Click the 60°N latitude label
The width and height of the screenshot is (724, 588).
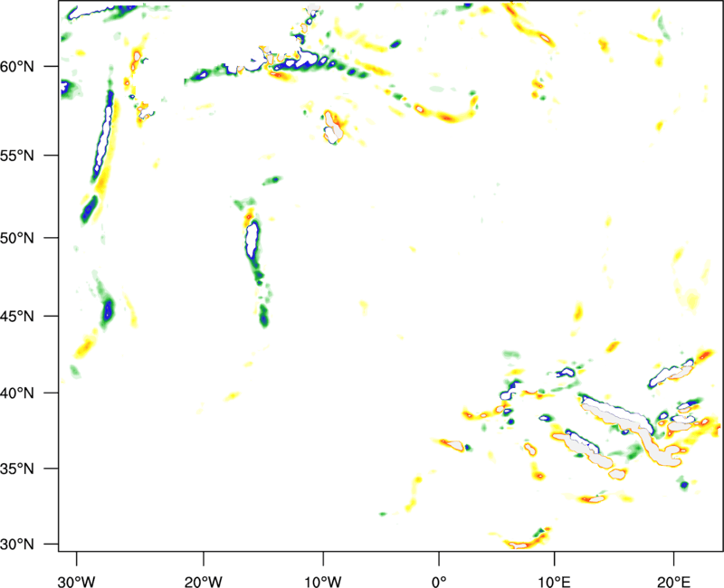17,67
